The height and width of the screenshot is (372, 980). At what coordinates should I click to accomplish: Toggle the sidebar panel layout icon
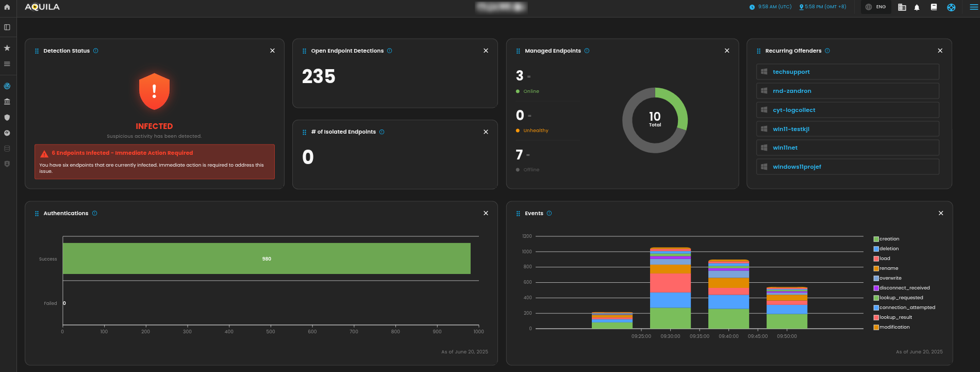7,27
